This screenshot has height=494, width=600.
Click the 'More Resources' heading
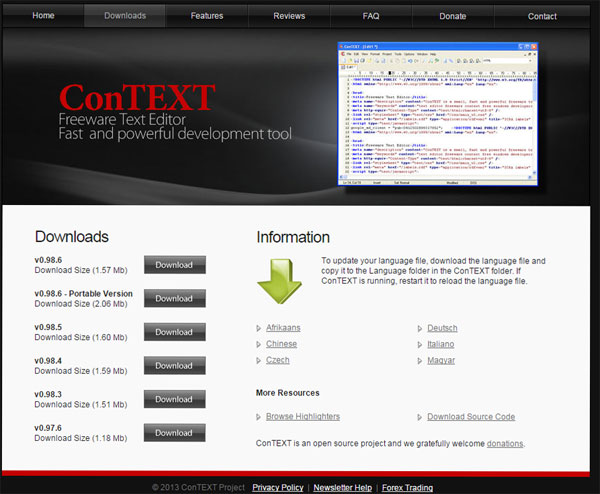tap(287, 393)
